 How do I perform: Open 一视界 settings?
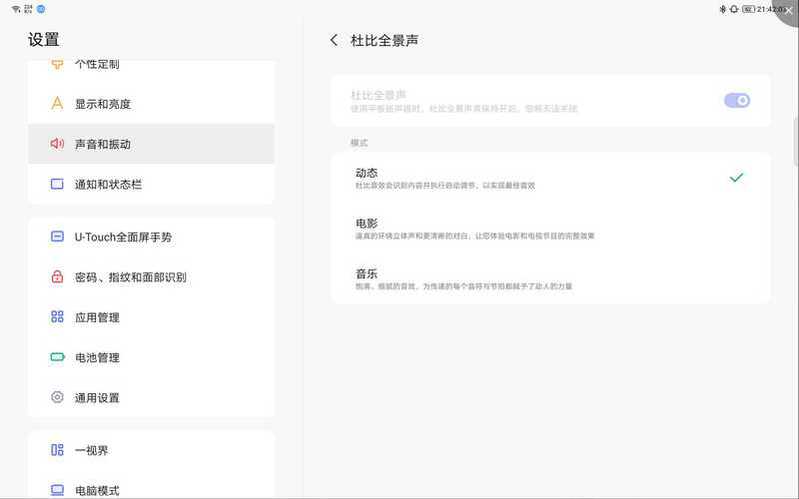click(x=151, y=450)
